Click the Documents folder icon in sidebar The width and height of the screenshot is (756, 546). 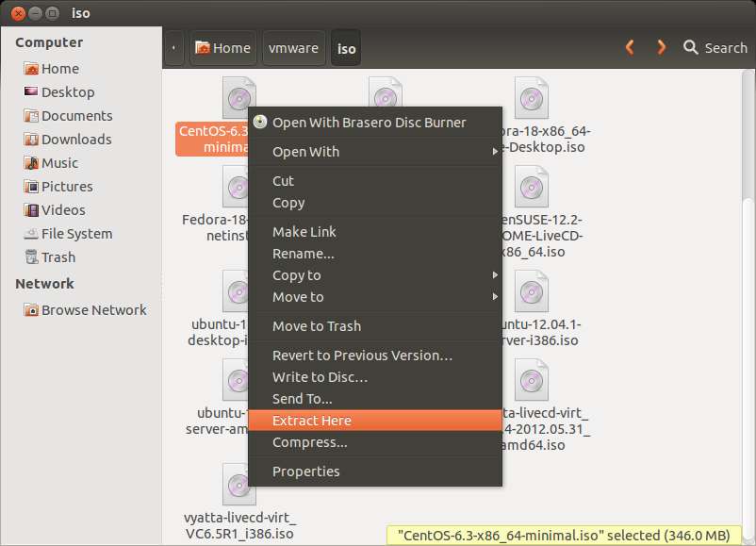(x=31, y=116)
